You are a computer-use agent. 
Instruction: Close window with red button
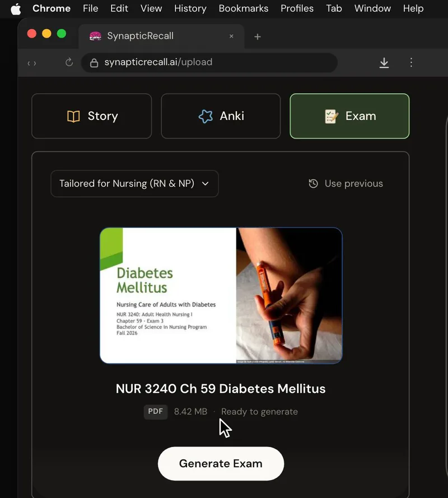[x=32, y=34]
